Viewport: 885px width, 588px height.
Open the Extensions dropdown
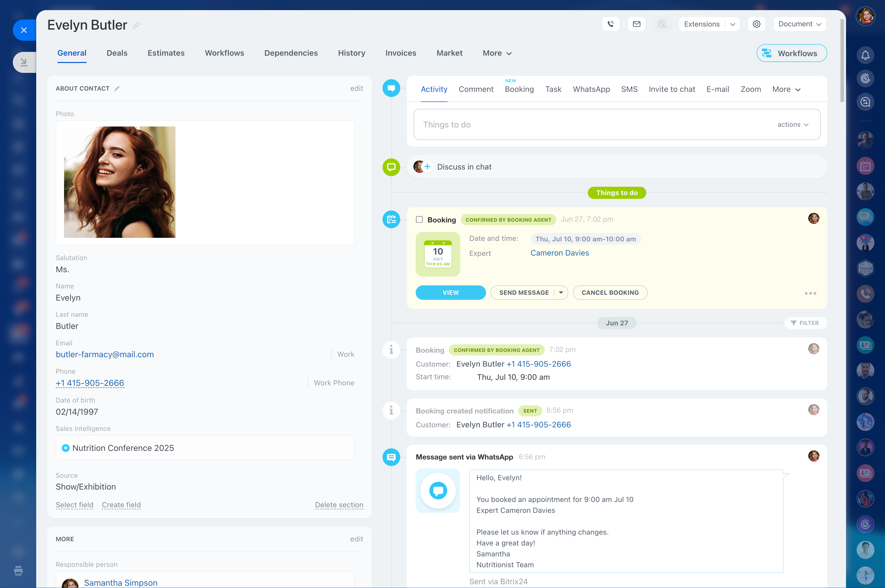click(709, 24)
